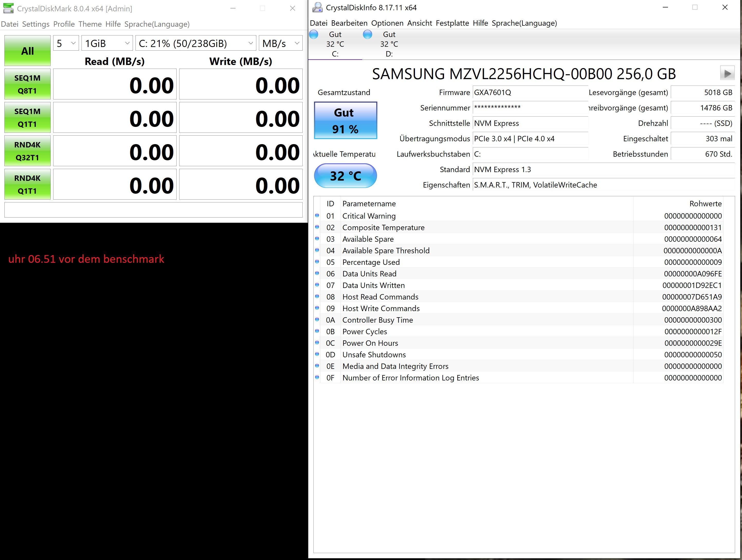Open Hilfe menu in CrystalDiskMark
742x560 pixels.
coord(113,24)
